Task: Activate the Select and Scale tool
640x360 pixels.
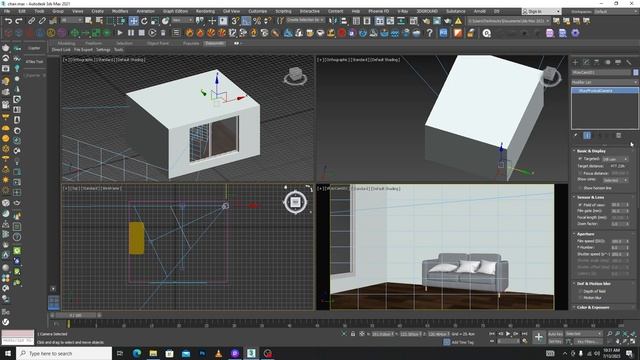Action: click(x=155, y=20)
